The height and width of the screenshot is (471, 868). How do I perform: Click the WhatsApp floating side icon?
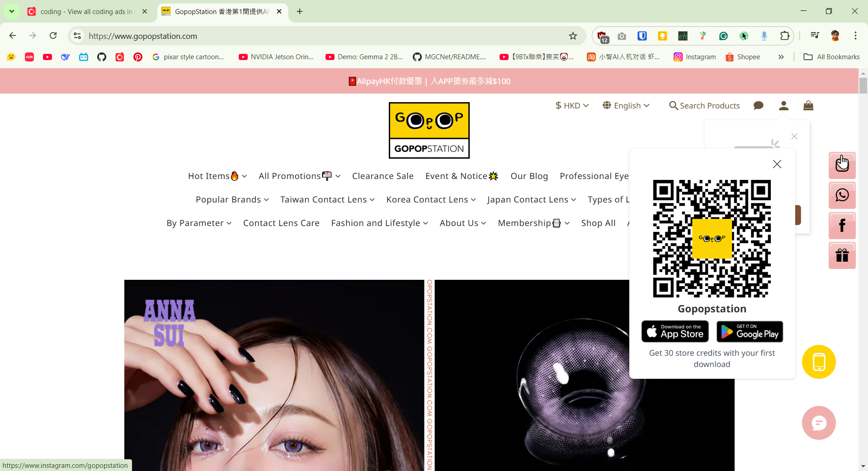tap(842, 195)
